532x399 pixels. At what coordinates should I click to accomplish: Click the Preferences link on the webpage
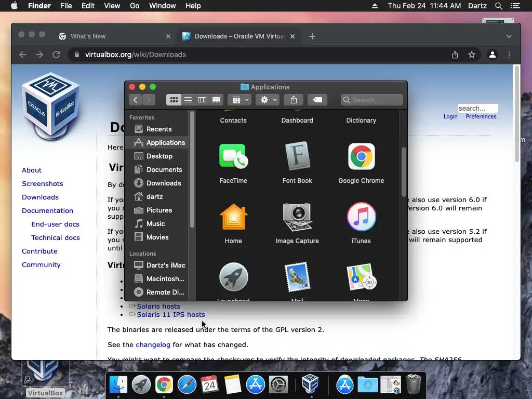481,116
